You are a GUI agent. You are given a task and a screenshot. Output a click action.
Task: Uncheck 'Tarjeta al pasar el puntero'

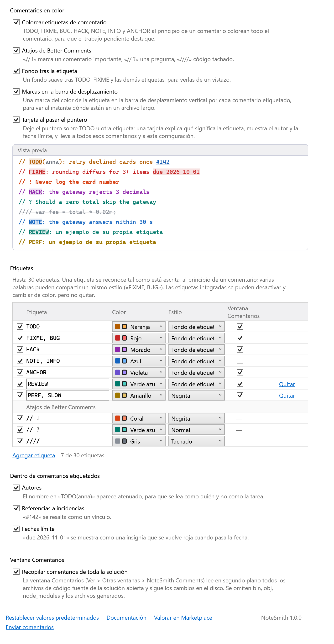[x=16, y=120]
